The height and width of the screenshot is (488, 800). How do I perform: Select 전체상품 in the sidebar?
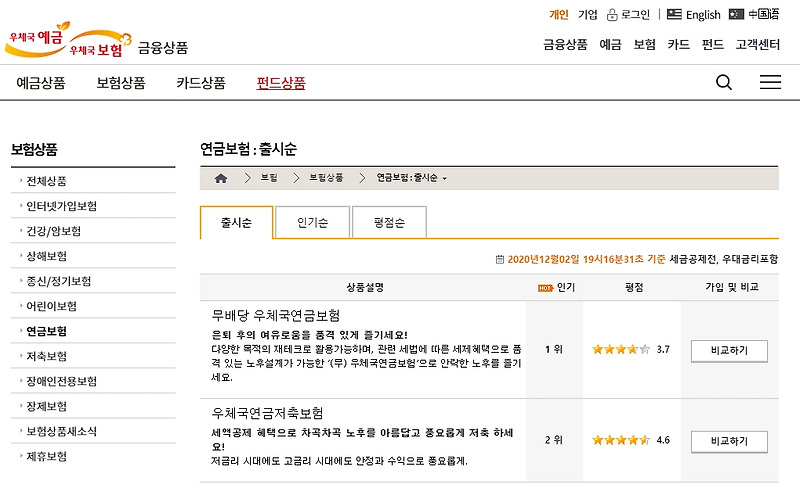(46, 181)
